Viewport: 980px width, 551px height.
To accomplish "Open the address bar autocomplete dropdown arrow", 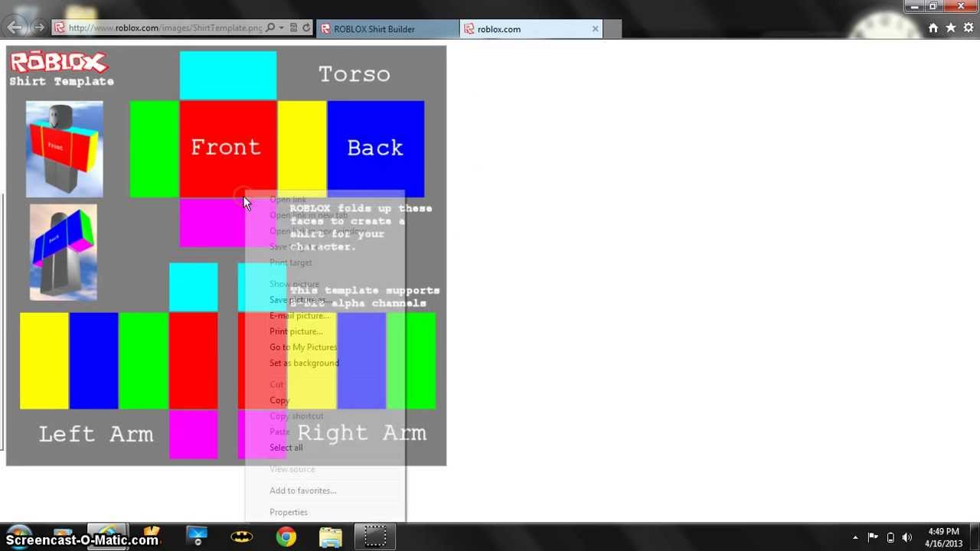I will (281, 28).
